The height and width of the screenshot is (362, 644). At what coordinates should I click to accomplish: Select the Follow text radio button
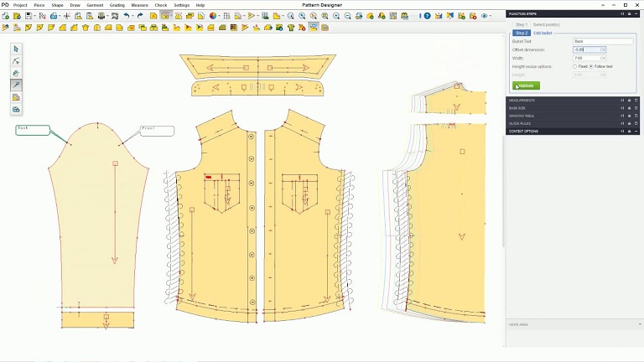[x=591, y=66]
